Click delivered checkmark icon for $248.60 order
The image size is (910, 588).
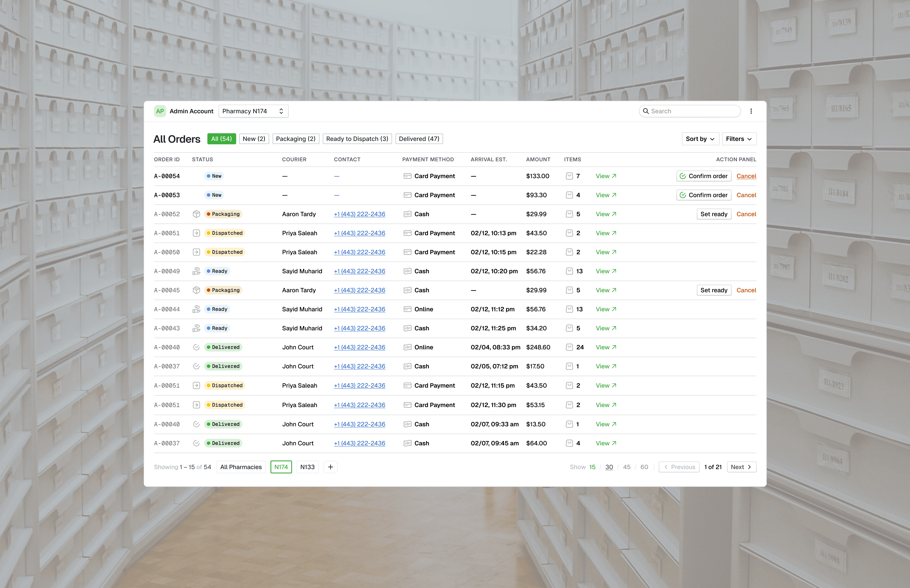(x=196, y=347)
